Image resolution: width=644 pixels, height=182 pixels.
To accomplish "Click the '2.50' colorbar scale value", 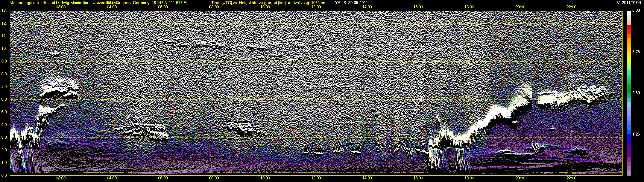I will click(636, 93).
